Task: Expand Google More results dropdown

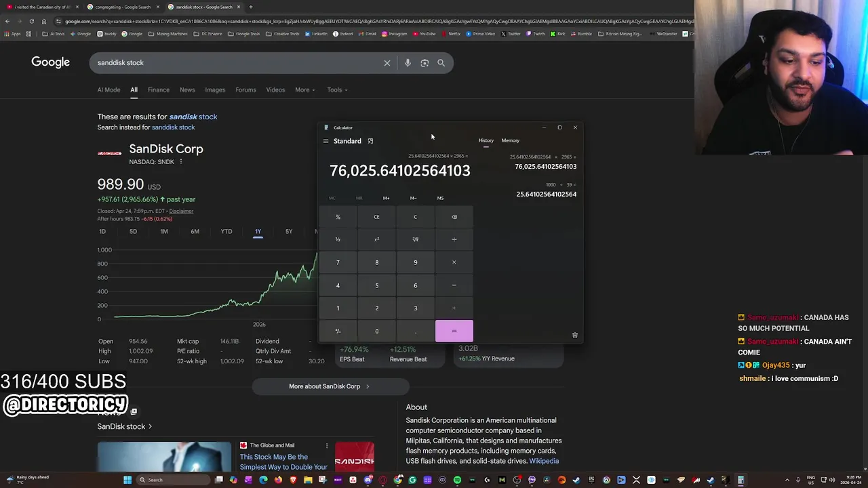Action: click(x=305, y=89)
